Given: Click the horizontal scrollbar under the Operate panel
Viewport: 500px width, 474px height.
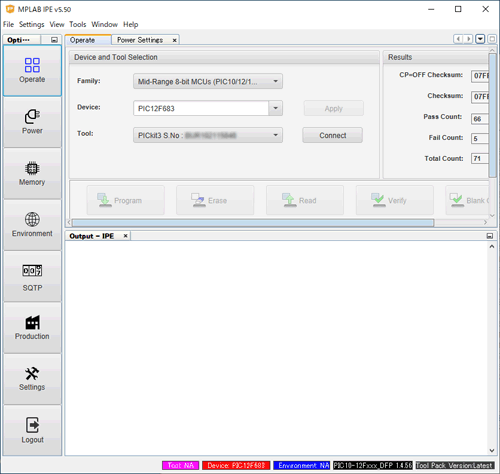Looking at the screenshot, I should click(x=253, y=222).
